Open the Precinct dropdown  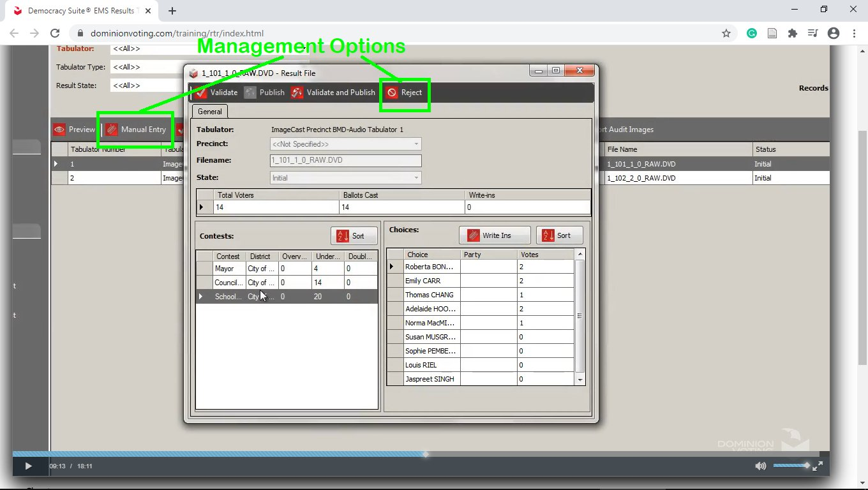point(345,144)
